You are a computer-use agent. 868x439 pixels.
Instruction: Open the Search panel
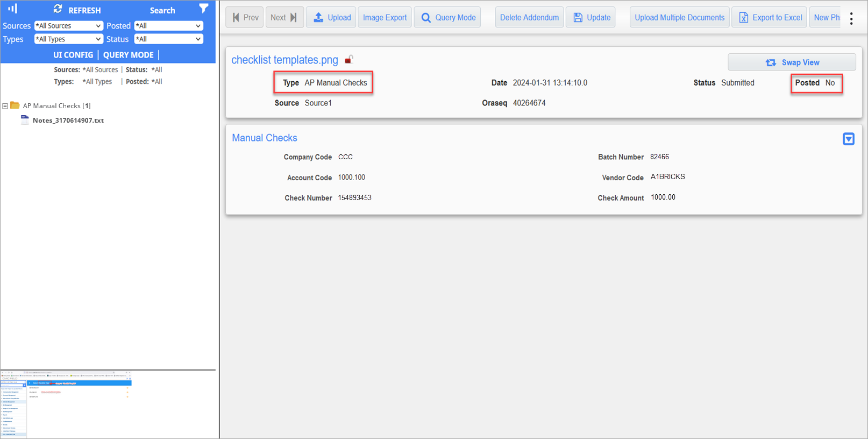(162, 10)
